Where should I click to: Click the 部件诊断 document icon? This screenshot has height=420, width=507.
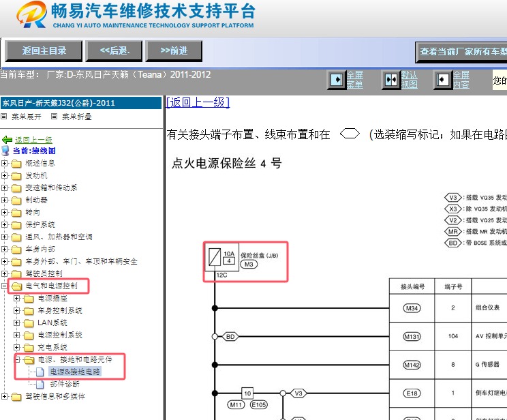tap(40, 384)
